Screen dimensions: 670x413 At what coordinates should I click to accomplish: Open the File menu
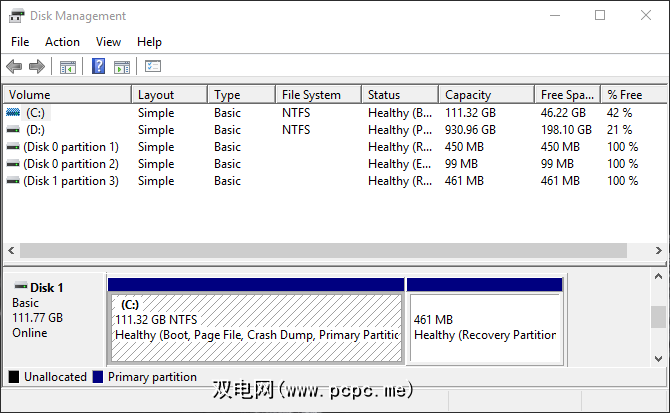[20, 42]
